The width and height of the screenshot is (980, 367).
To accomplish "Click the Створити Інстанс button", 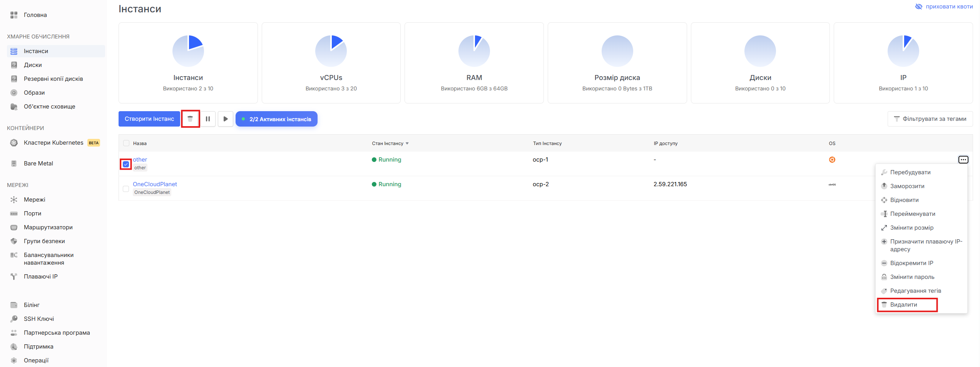I will click(149, 119).
